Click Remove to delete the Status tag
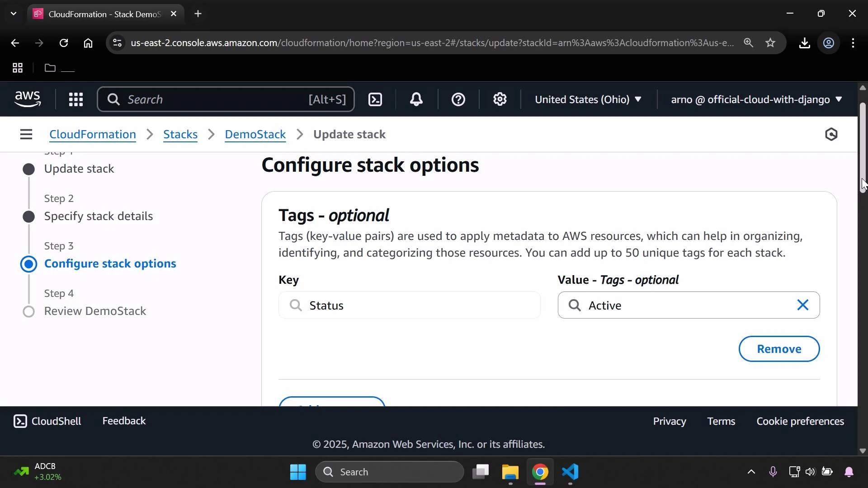The height and width of the screenshot is (488, 868). click(779, 349)
